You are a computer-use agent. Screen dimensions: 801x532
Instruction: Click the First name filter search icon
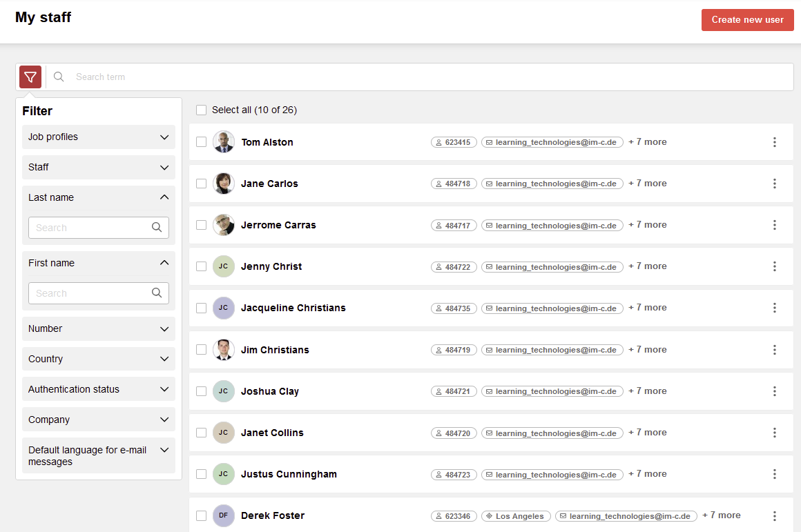click(x=157, y=293)
